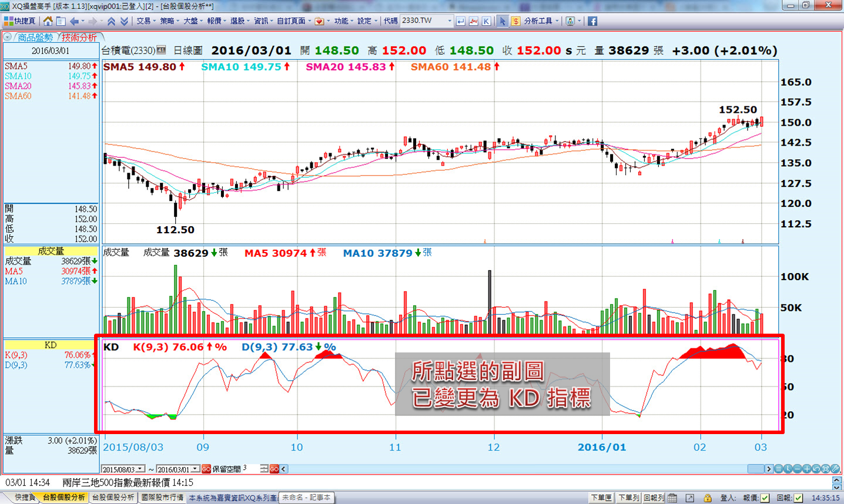Open the calendar icon in status bar
844x504 pixels.
tap(673, 498)
